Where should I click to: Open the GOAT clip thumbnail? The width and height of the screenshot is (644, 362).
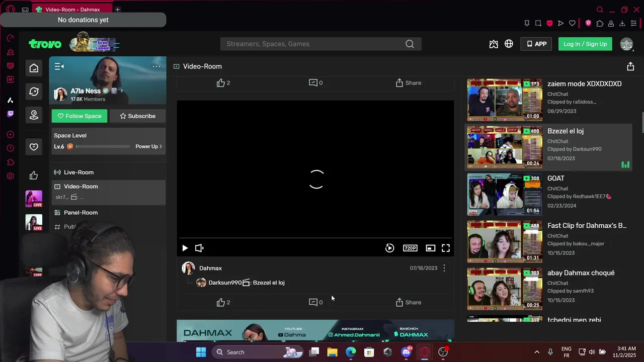coord(505,194)
